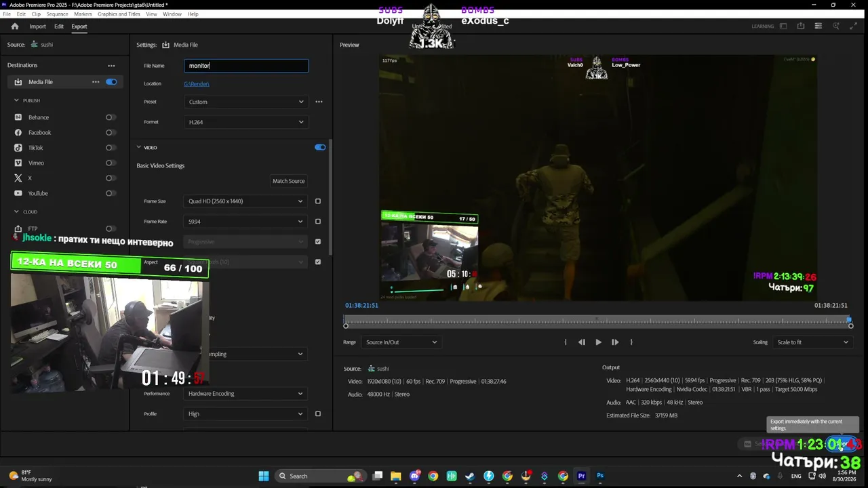Open Destinations more options ellipsis
This screenshot has height=488, width=868.
(x=111, y=66)
